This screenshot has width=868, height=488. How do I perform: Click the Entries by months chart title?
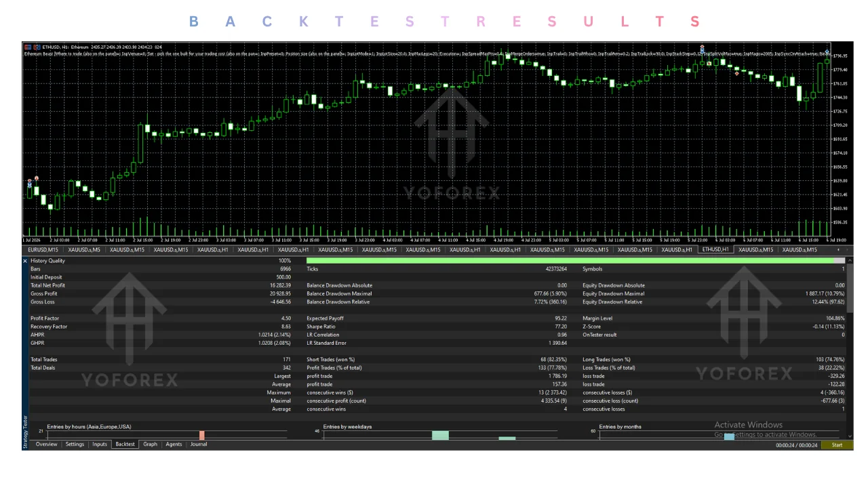[x=620, y=427]
